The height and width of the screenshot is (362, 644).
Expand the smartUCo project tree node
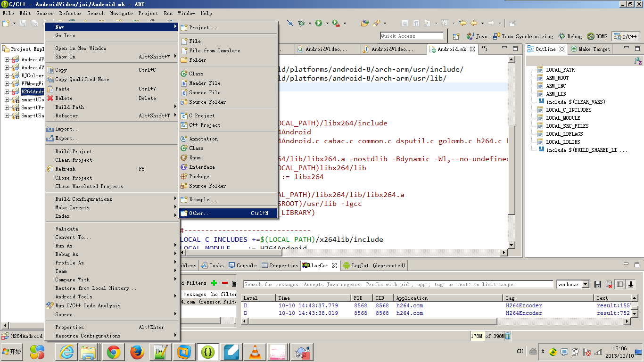coord(7,99)
